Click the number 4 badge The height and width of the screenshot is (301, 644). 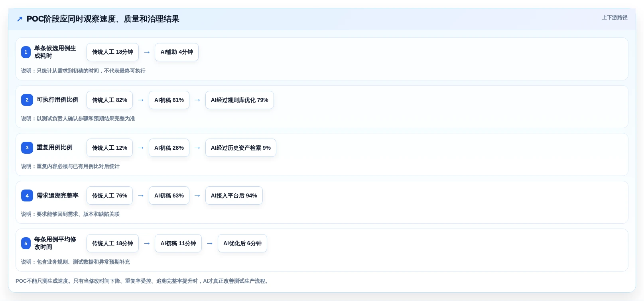pyautogui.click(x=27, y=195)
